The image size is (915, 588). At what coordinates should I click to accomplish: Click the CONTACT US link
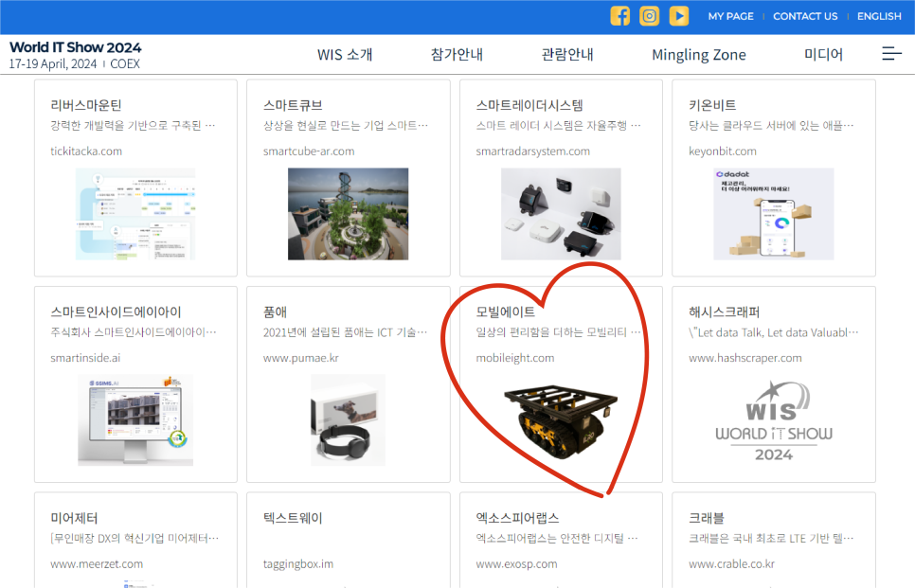[x=805, y=16]
